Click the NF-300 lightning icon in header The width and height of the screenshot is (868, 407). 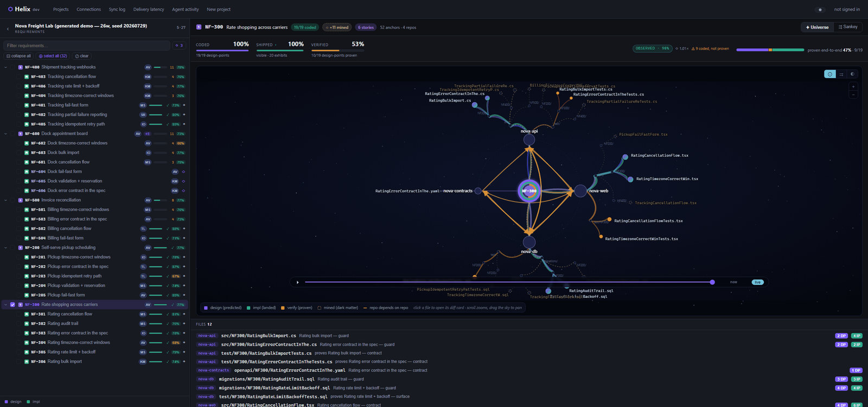tap(199, 27)
